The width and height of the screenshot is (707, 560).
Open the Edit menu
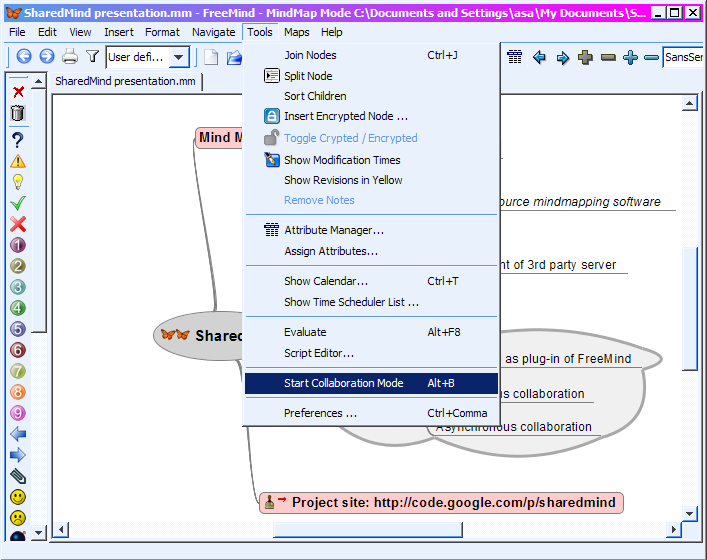coord(47,32)
